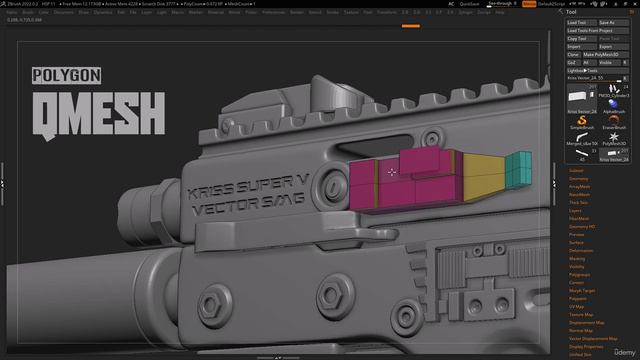This screenshot has width=640, height=360.
Task: Select the Merged tool thumbnail
Action: tap(582, 139)
